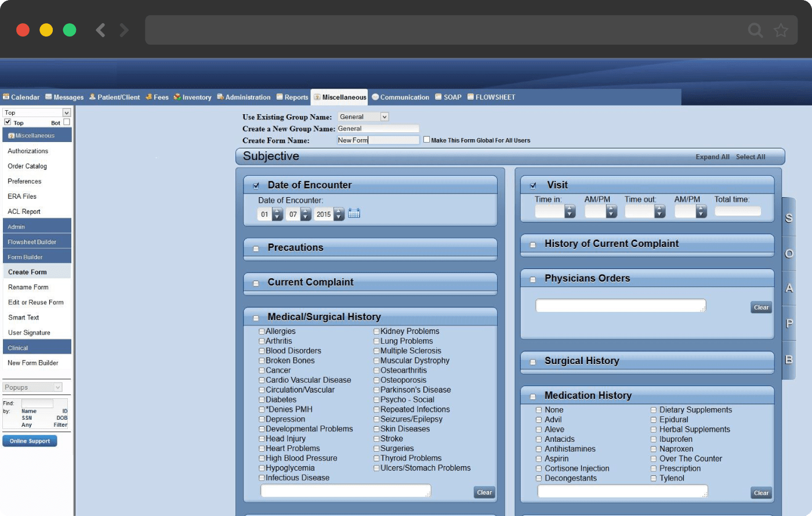Check the Aspirin checkbox
The image size is (812, 516).
tap(539, 459)
